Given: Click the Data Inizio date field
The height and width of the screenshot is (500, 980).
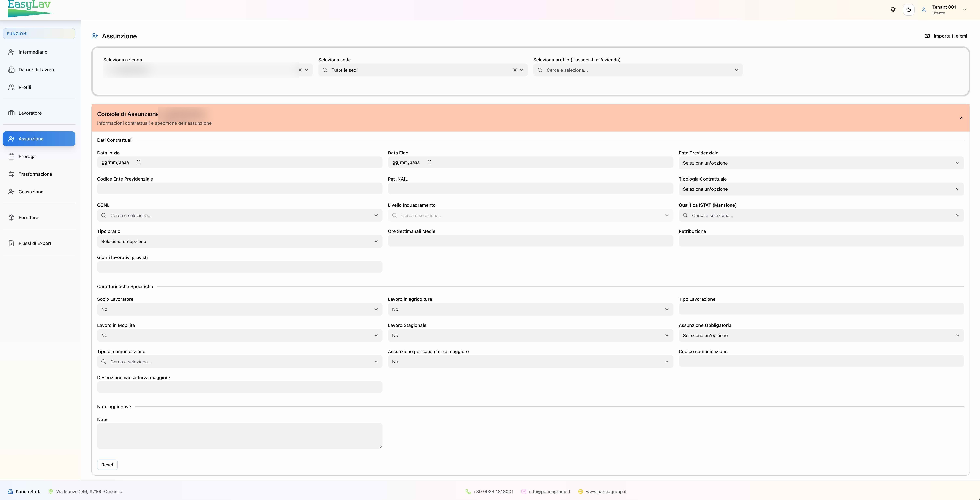Looking at the screenshot, I should pyautogui.click(x=240, y=162).
